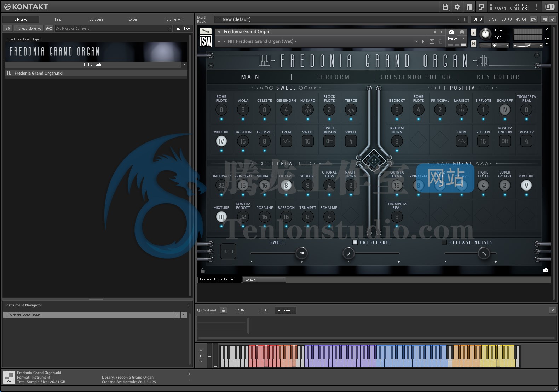Go to next snapshot arrow
This screenshot has width=559, height=392.
(x=423, y=41)
